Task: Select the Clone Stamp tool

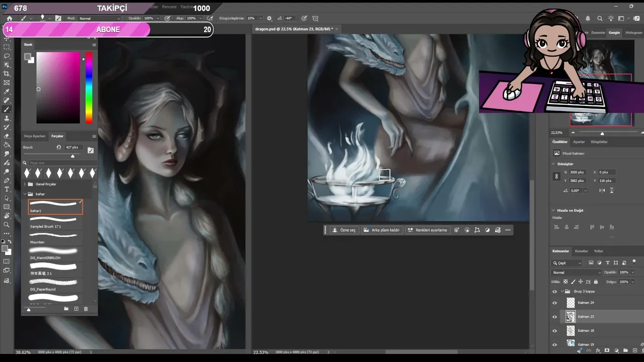Action: point(7,118)
